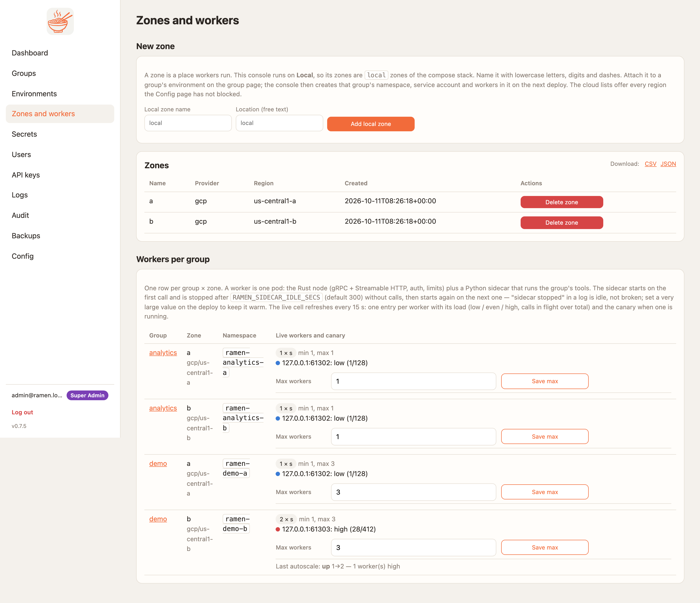Viewport: 700px width, 603px height.
Task: Save max for ramen-analytics-b row
Action: [545, 437]
